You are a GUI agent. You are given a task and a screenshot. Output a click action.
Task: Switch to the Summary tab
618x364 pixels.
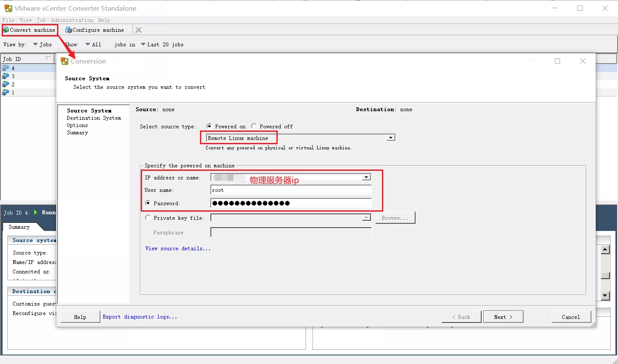click(19, 227)
